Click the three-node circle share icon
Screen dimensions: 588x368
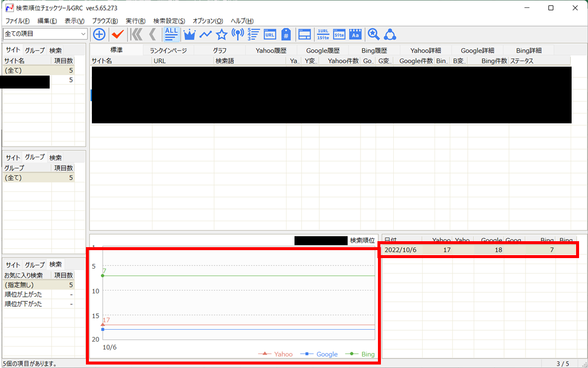point(390,34)
